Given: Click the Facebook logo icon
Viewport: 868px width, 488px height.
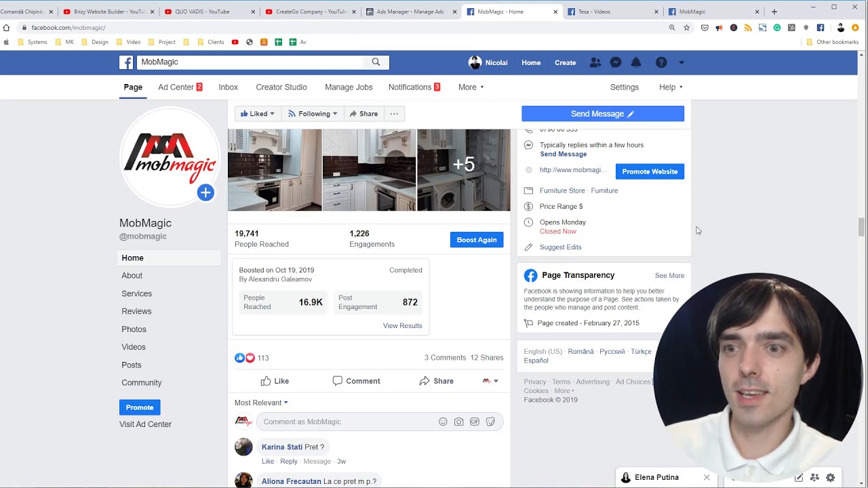Looking at the screenshot, I should pyautogui.click(x=126, y=62).
